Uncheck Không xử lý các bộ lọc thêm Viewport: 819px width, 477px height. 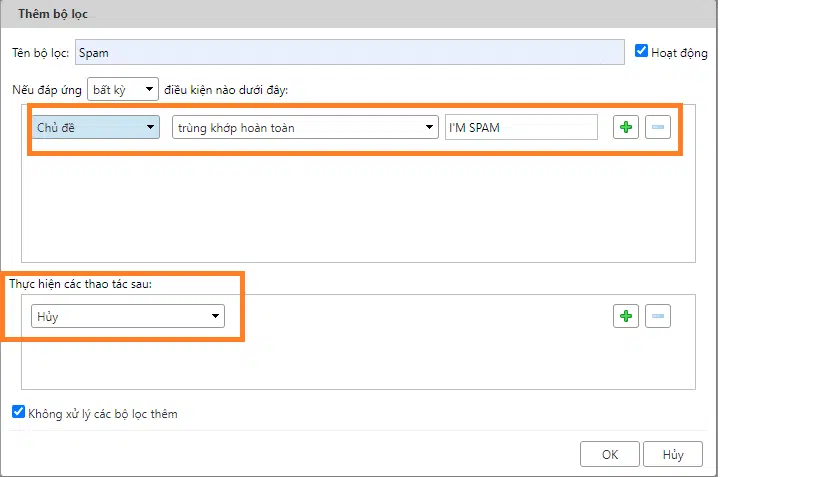point(18,412)
